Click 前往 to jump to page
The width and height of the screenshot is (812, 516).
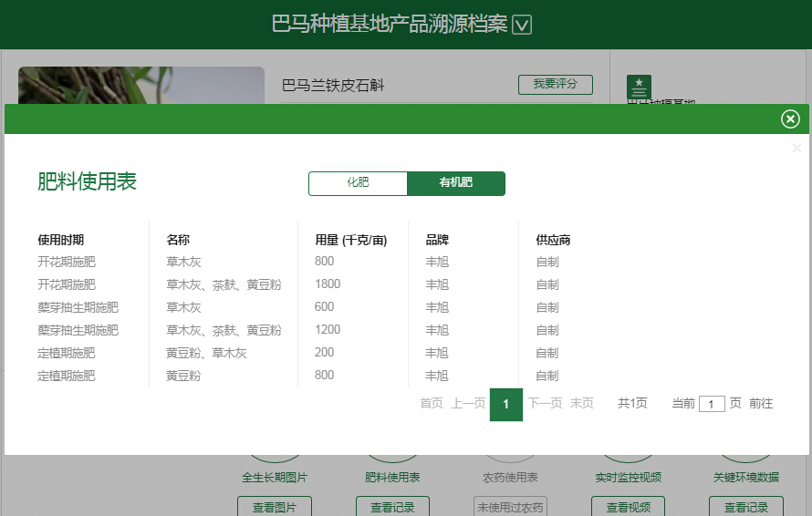(x=761, y=404)
